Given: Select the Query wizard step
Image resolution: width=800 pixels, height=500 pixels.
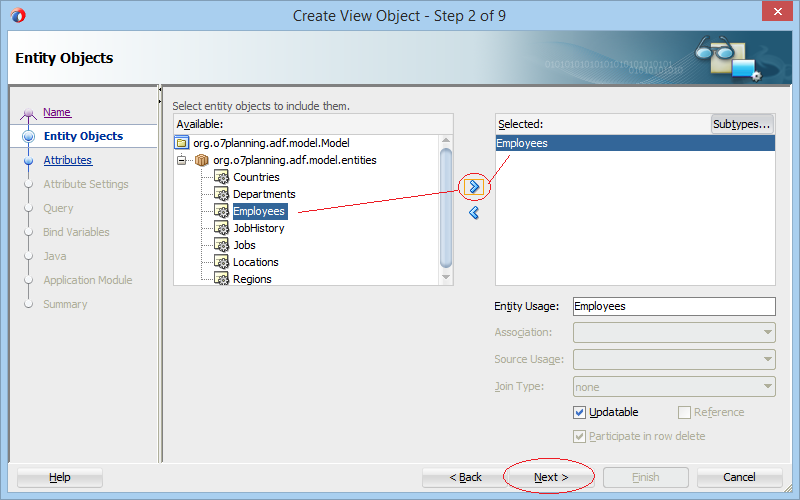Looking at the screenshot, I should pyautogui.click(x=58, y=208).
